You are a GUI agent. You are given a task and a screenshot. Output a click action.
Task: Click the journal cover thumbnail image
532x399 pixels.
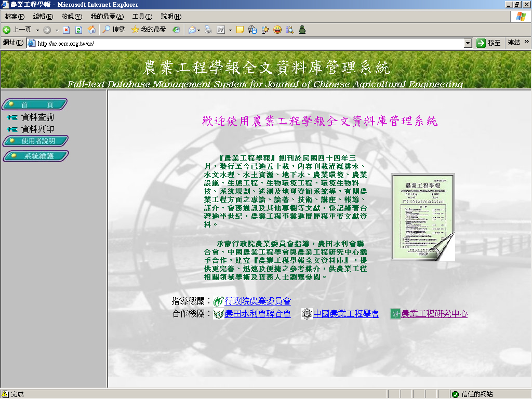[423, 218]
